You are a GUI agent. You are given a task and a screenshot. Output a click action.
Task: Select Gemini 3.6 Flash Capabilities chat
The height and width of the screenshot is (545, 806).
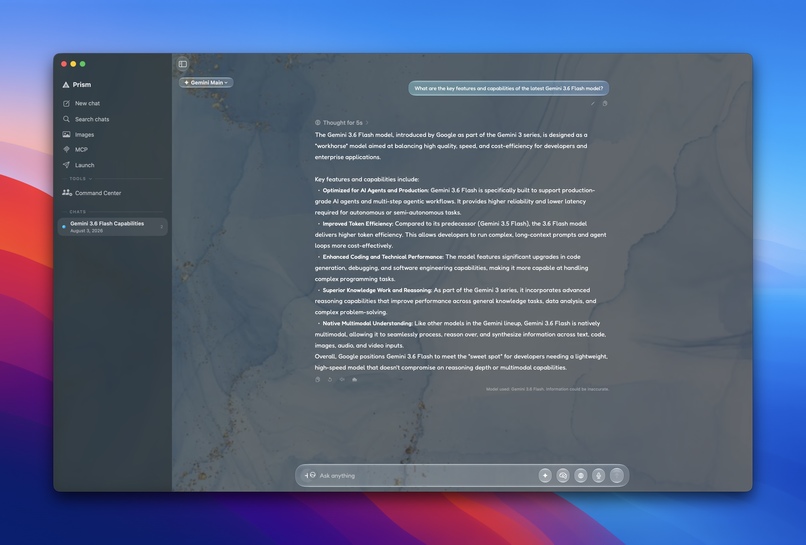[113, 227]
